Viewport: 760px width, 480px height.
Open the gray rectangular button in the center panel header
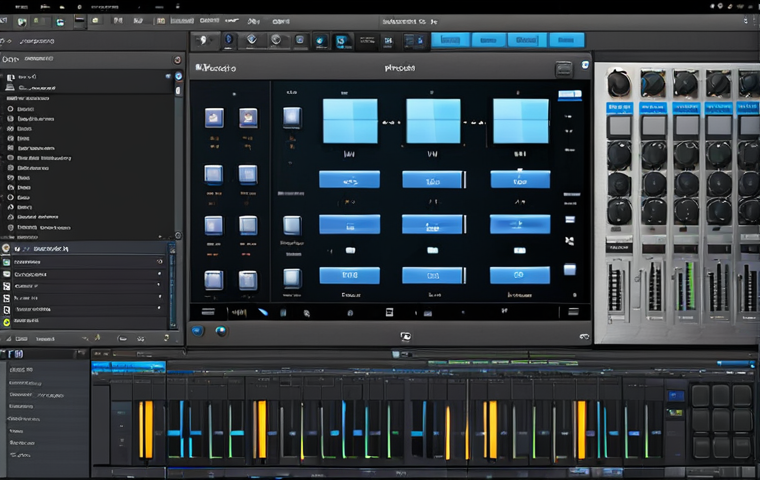pos(564,69)
